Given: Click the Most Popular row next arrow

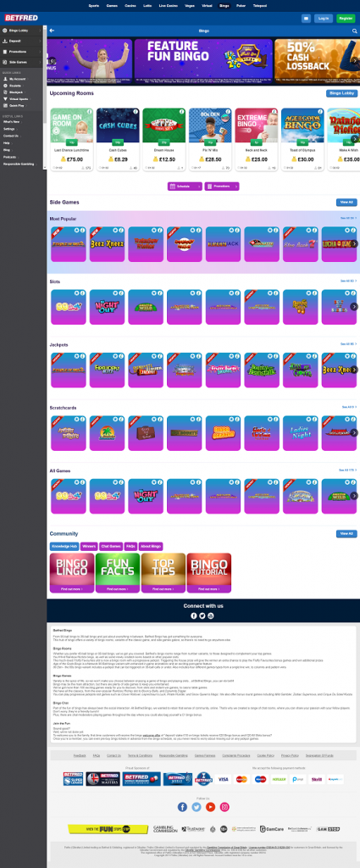Looking at the screenshot, I should click(x=354, y=243).
